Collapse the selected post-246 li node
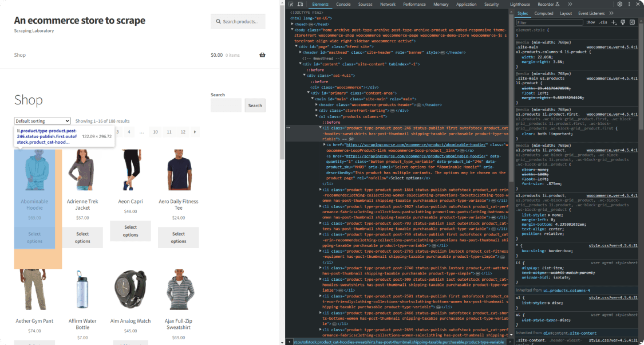This screenshot has width=644, height=345. pos(321,128)
